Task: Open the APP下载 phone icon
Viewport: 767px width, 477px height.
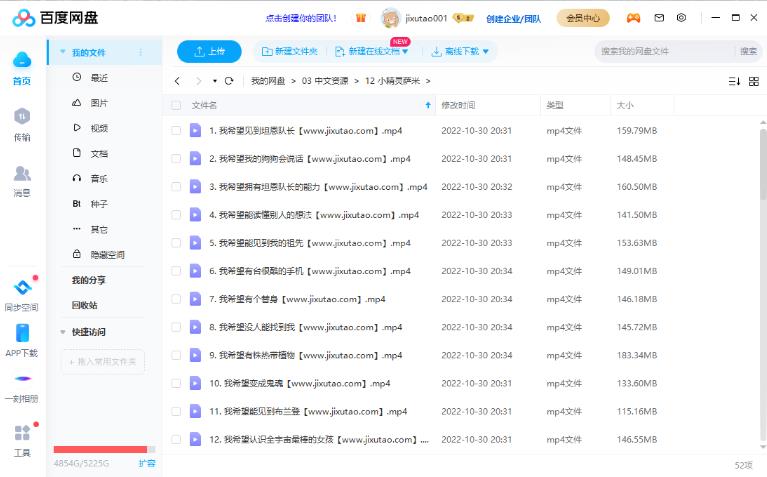Action: (23, 333)
